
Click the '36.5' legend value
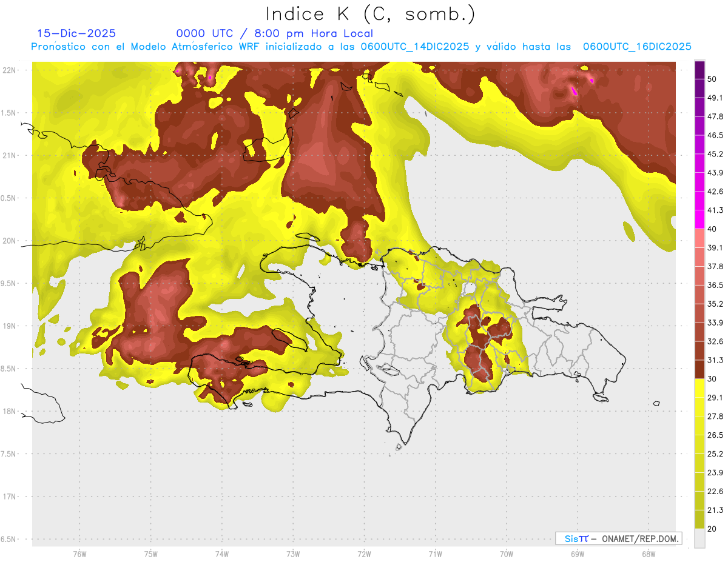(x=715, y=285)
